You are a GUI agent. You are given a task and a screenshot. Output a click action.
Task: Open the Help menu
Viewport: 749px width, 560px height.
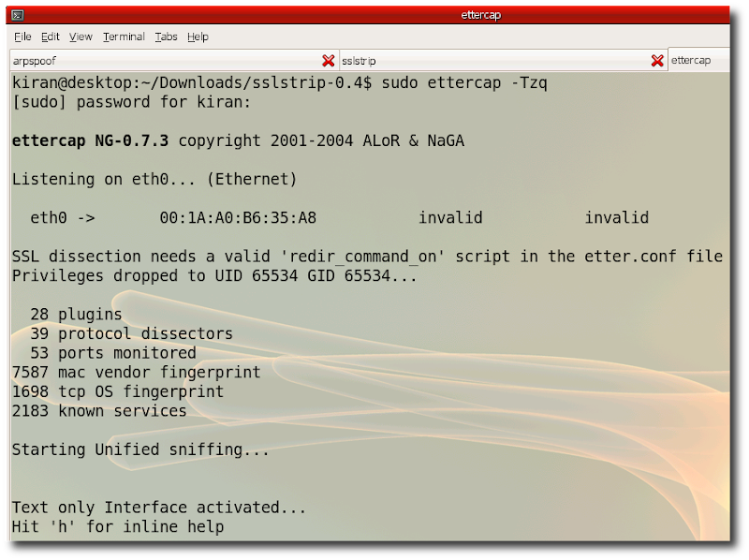point(198,37)
